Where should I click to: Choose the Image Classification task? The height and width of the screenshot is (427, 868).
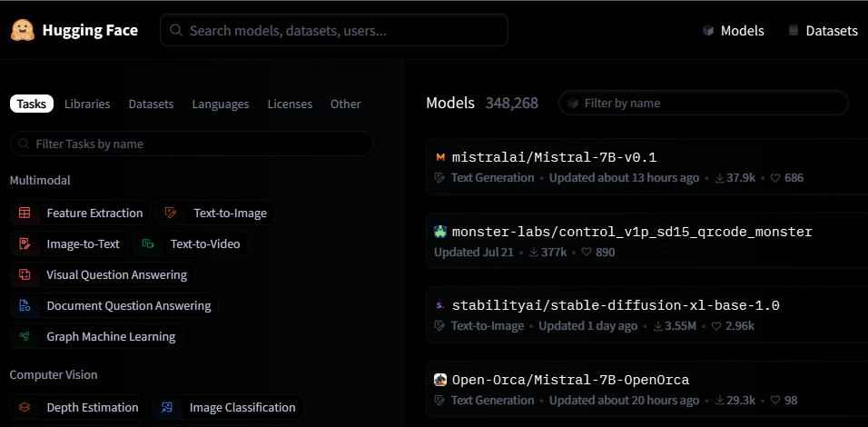click(x=228, y=407)
